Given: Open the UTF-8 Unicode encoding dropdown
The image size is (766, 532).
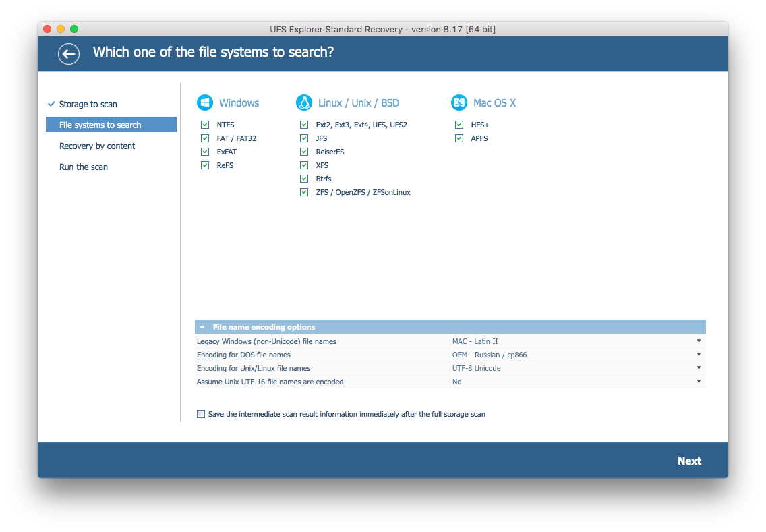Looking at the screenshot, I should tap(577, 368).
